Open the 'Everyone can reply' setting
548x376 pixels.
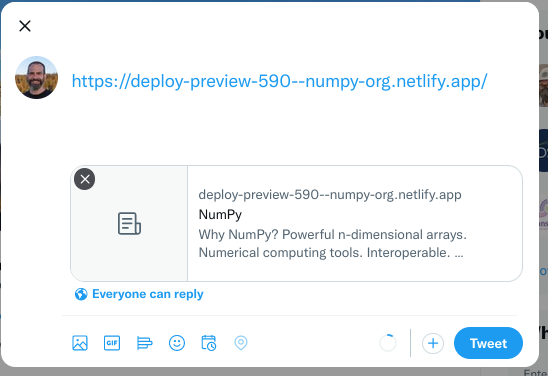click(x=139, y=294)
